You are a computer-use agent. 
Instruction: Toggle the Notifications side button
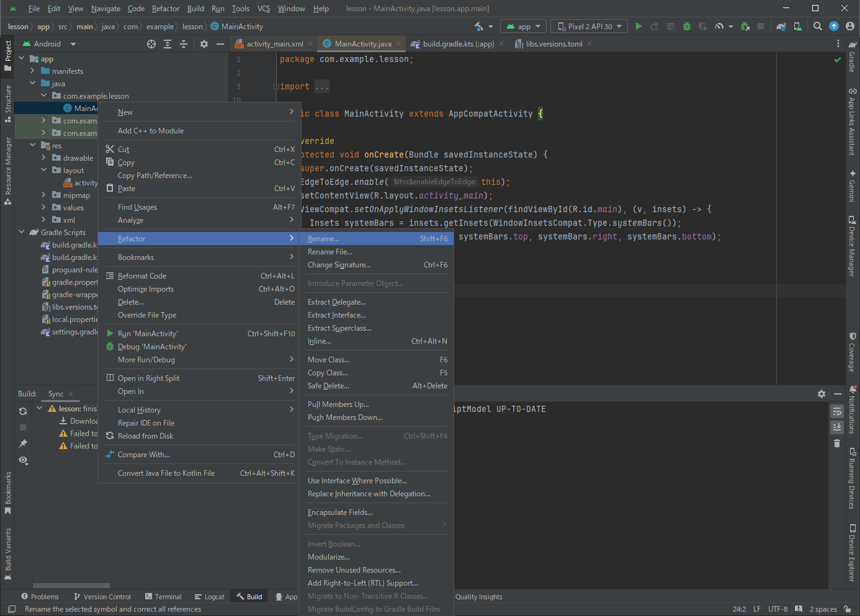coord(853,409)
